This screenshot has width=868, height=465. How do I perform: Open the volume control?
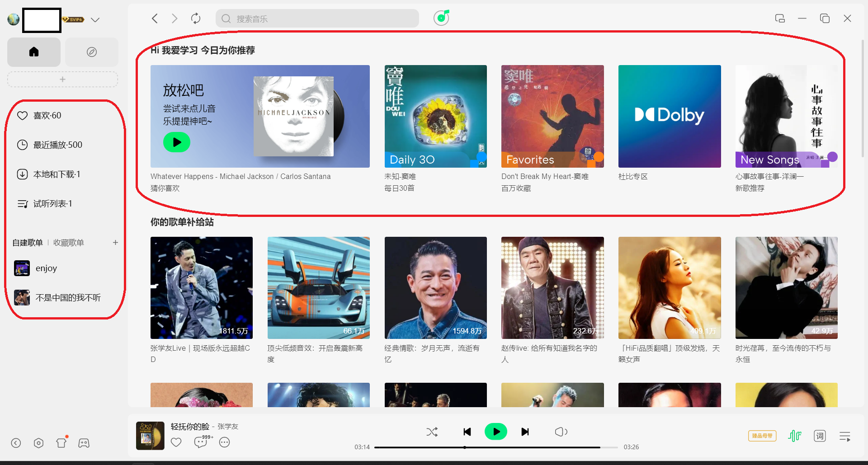point(561,432)
